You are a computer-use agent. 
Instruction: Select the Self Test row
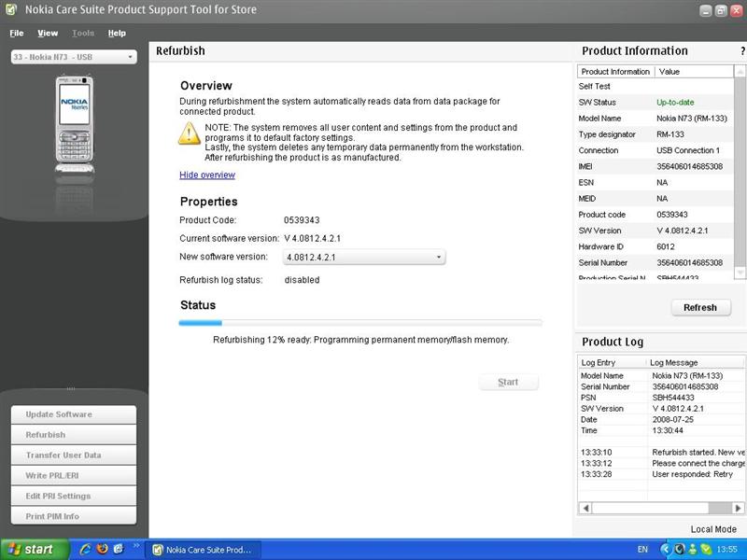tap(655, 87)
